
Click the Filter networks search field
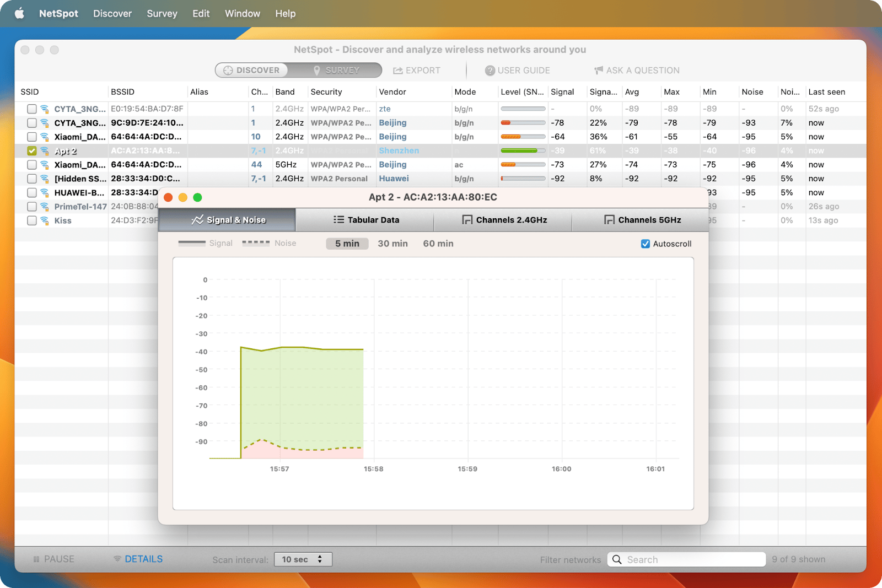coord(686,559)
